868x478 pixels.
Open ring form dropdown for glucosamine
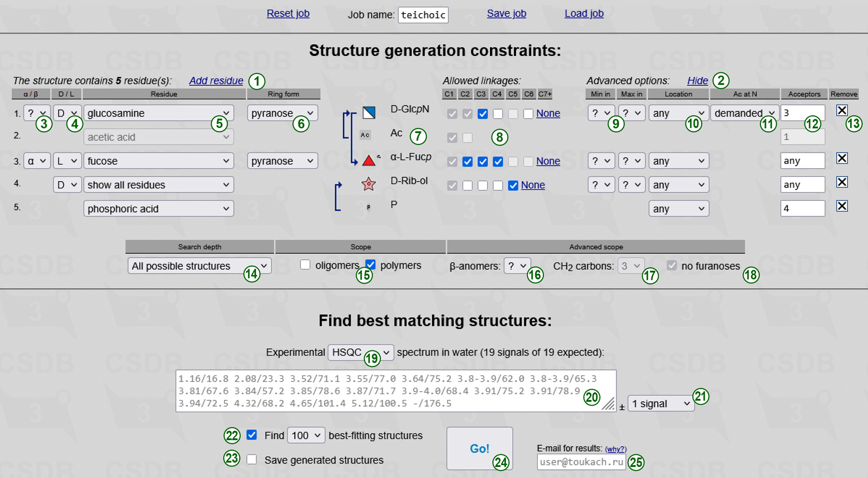[x=283, y=113]
